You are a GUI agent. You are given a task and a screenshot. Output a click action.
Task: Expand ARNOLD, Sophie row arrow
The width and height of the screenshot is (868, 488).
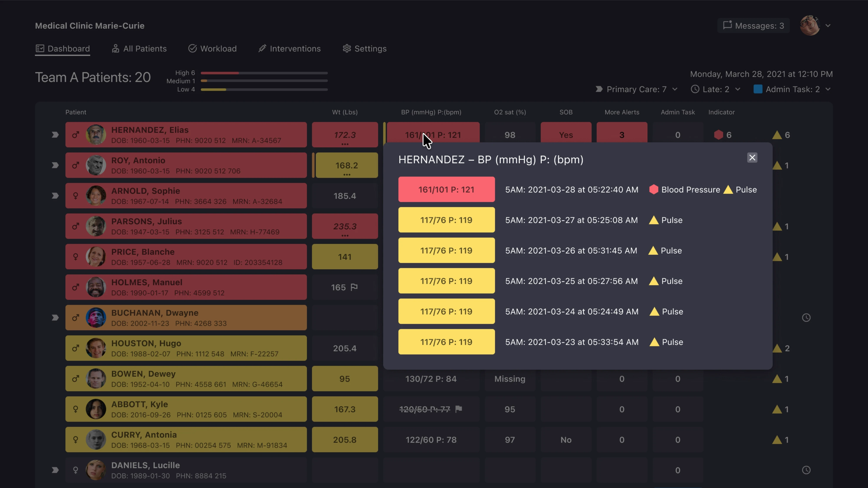[x=55, y=196]
